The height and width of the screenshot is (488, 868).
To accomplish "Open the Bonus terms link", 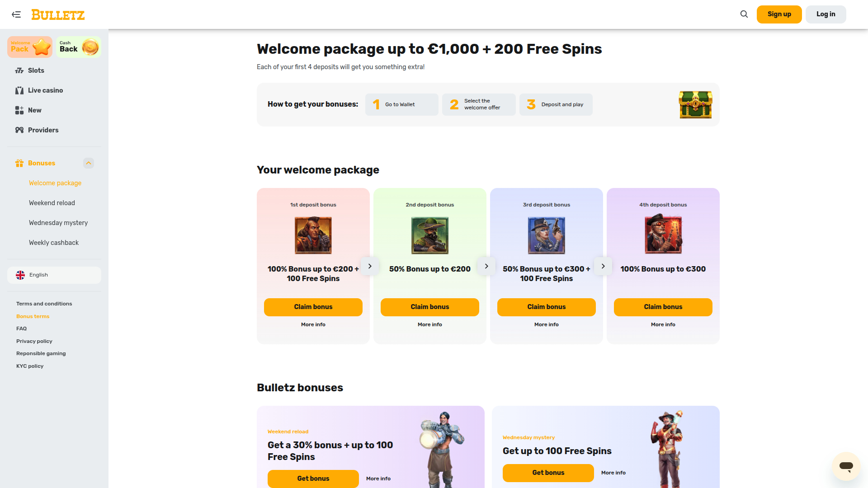I will tap(33, 316).
